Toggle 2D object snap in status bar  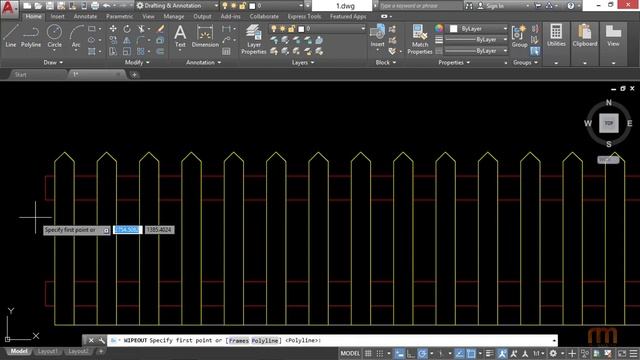click(x=471, y=353)
